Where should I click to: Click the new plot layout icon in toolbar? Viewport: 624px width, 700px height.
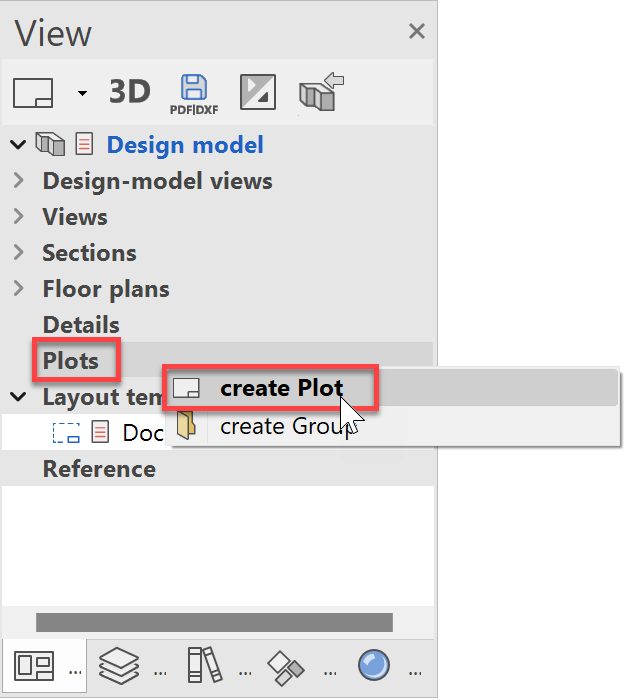(x=33, y=93)
